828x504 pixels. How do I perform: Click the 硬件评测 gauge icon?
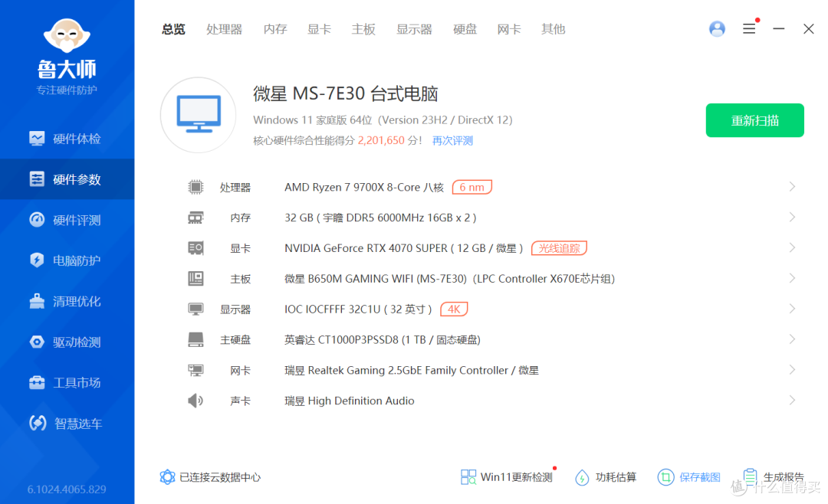[x=37, y=220]
